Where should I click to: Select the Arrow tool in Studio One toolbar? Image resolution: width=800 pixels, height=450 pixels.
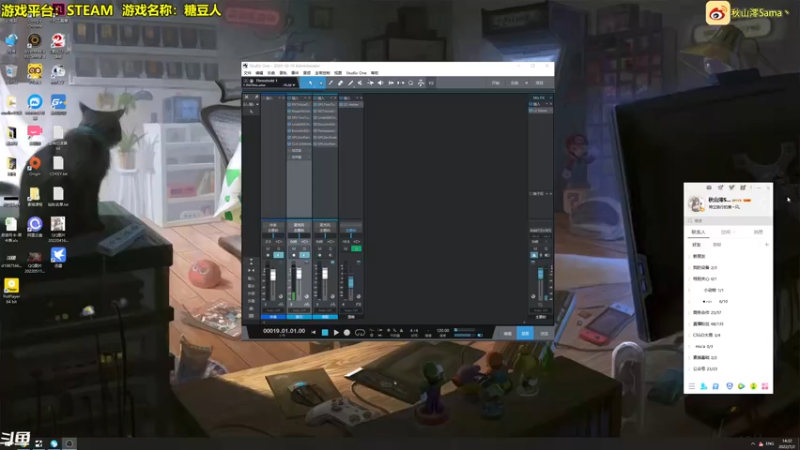click(310, 83)
